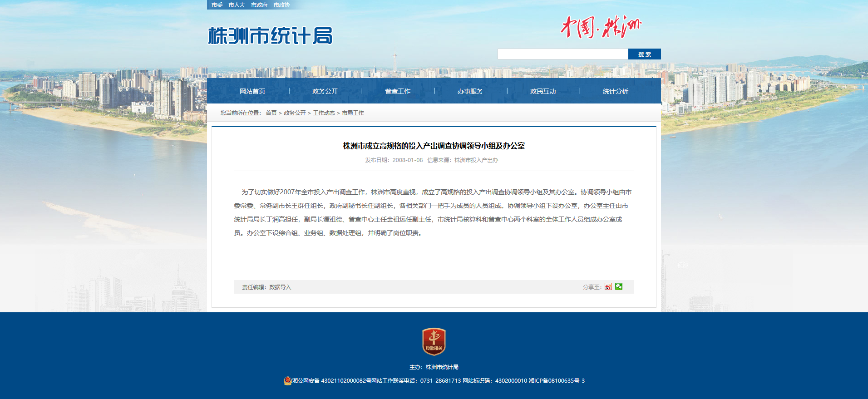Return to 首页 via breadcrumb

(x=271, y=113)
